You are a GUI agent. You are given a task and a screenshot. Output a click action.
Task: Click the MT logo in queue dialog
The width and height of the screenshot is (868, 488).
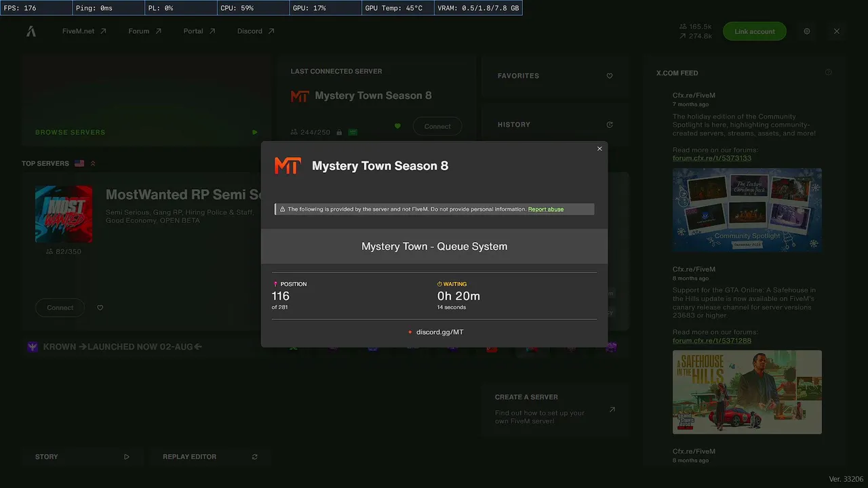click(x=288, y=166)
